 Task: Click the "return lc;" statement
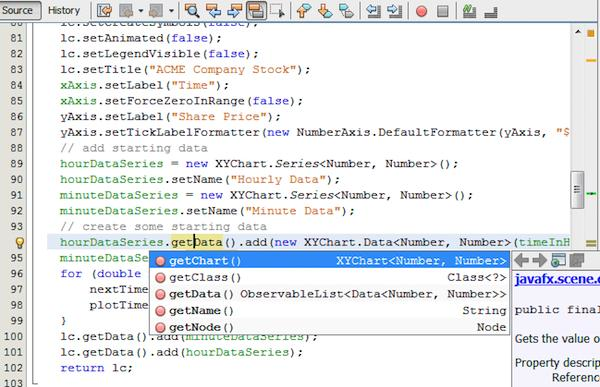(x=96, y=368)
